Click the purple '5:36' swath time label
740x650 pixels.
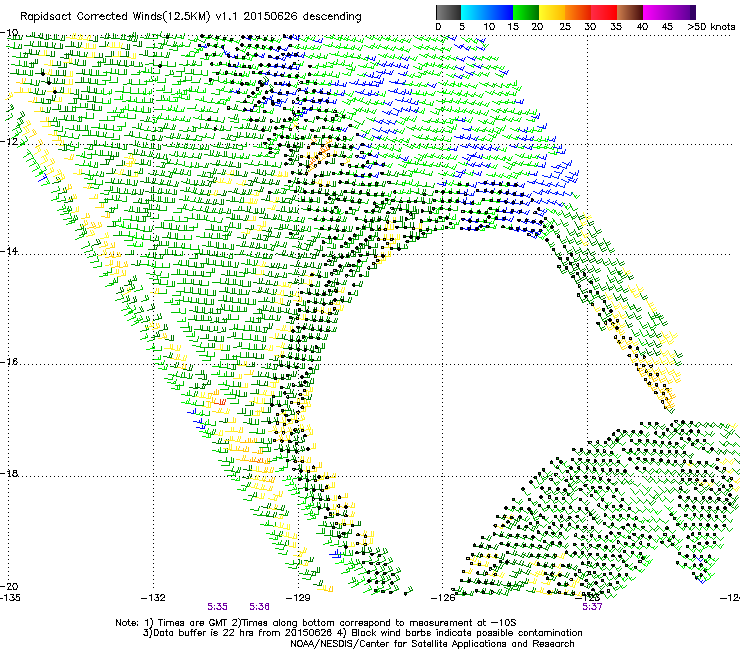pos(260,607)
